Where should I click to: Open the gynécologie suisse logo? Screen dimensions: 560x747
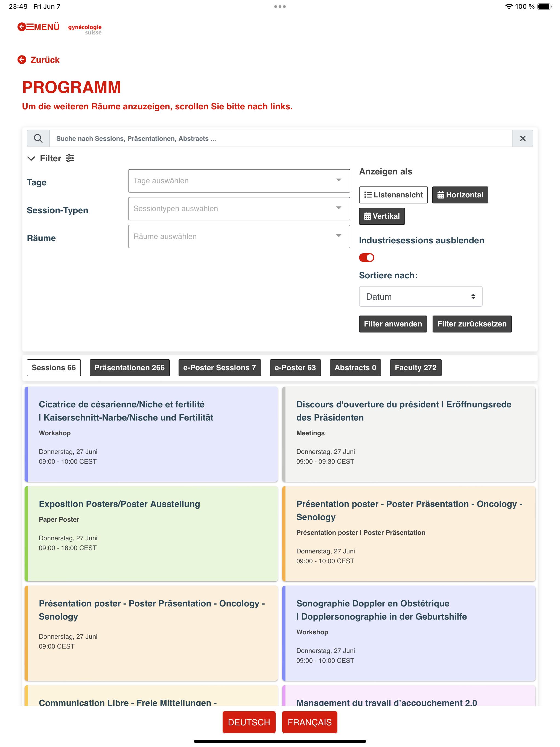[x=85, y=29]
